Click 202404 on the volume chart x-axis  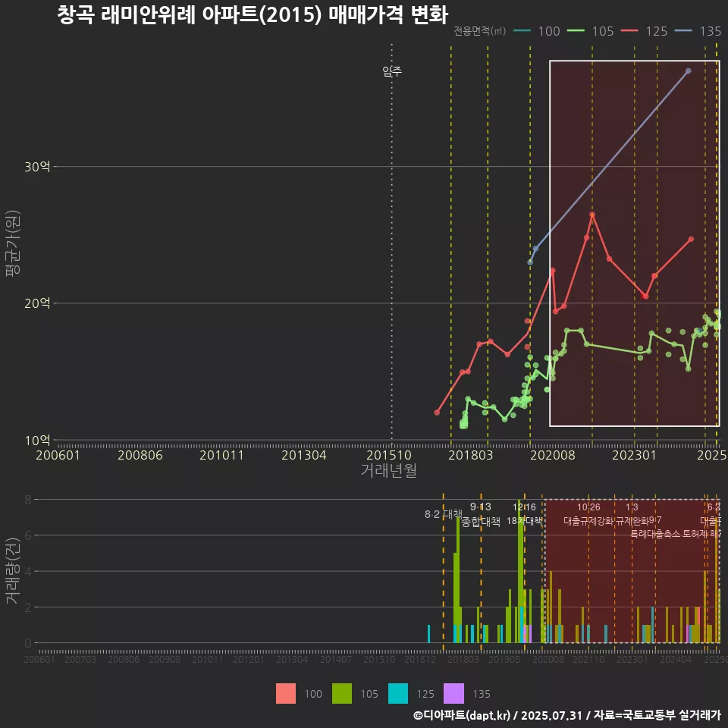coord(676,659)
